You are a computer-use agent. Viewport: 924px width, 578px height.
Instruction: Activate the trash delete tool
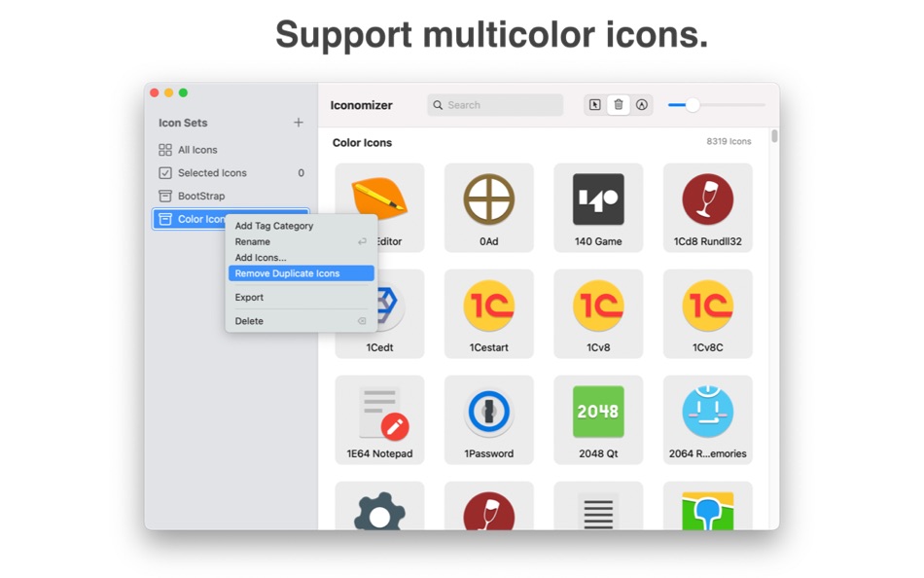click(x=619, y=104)
